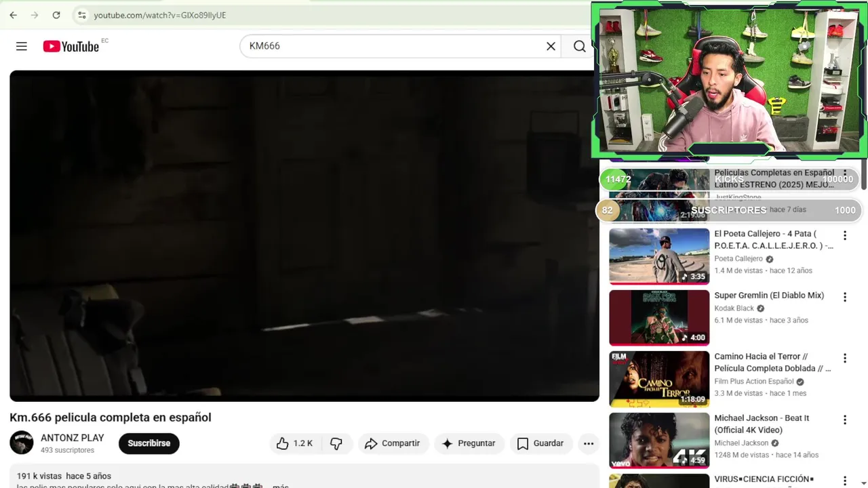This screenshot has height=488, width=868.
Task: Click the Poeta Callejero channel name
Action: pos(738,259)
